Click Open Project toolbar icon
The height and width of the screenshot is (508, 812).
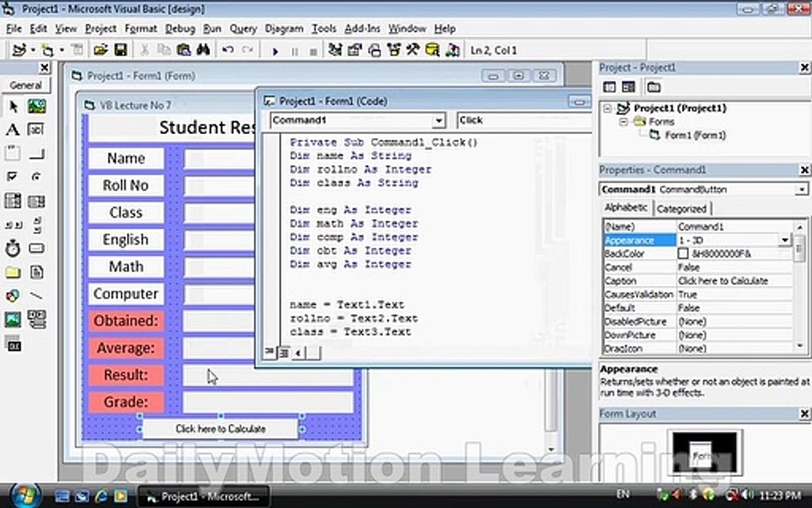[x=101, y=50]
